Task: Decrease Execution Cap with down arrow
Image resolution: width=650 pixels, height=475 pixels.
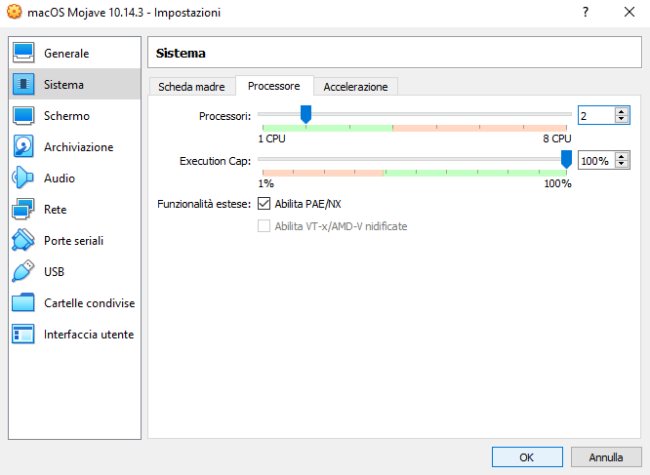Action: pyautogui.click(x=622, y=164)
